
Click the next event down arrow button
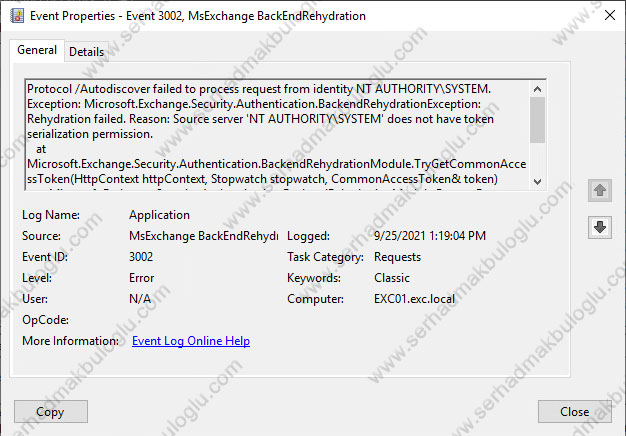(600, 227)
